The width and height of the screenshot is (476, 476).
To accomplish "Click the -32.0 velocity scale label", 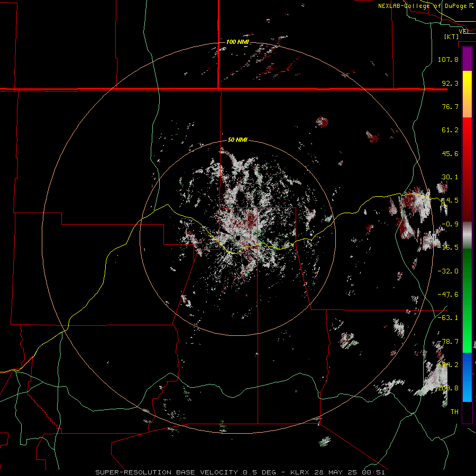I will click(x=448, y=271).
